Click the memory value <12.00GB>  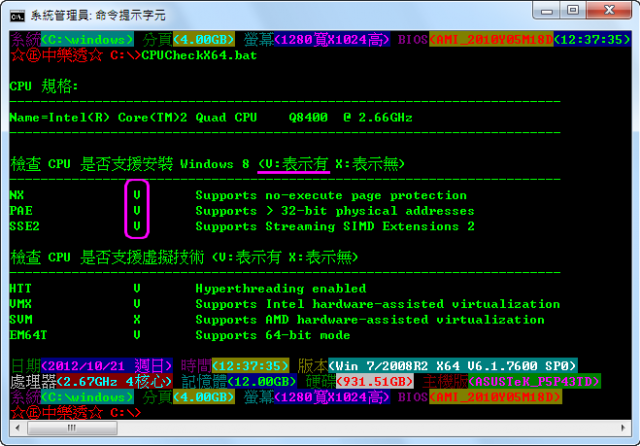click(x=262, y=382)
